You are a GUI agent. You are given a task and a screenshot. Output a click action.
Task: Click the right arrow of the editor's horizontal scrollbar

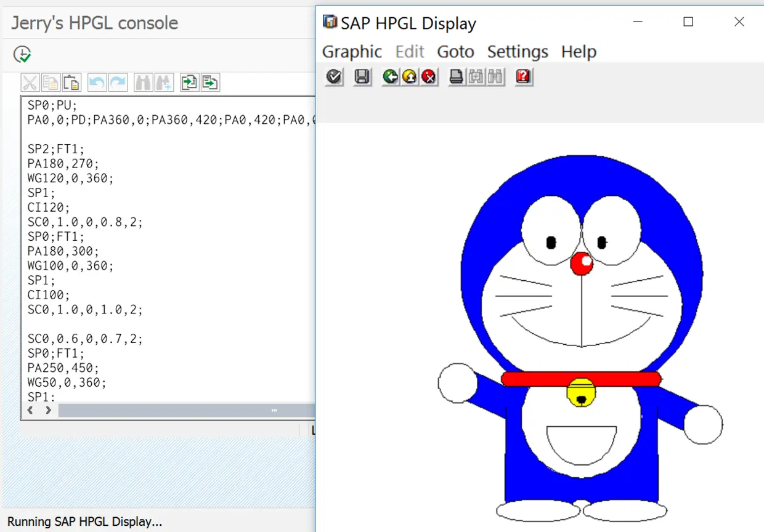point(48,410)
